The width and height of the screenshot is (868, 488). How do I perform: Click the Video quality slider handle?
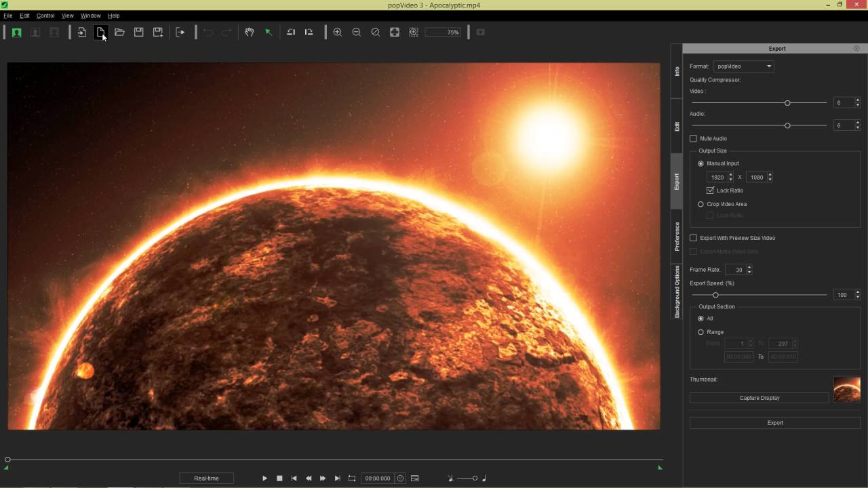click(x=787, y=103)
